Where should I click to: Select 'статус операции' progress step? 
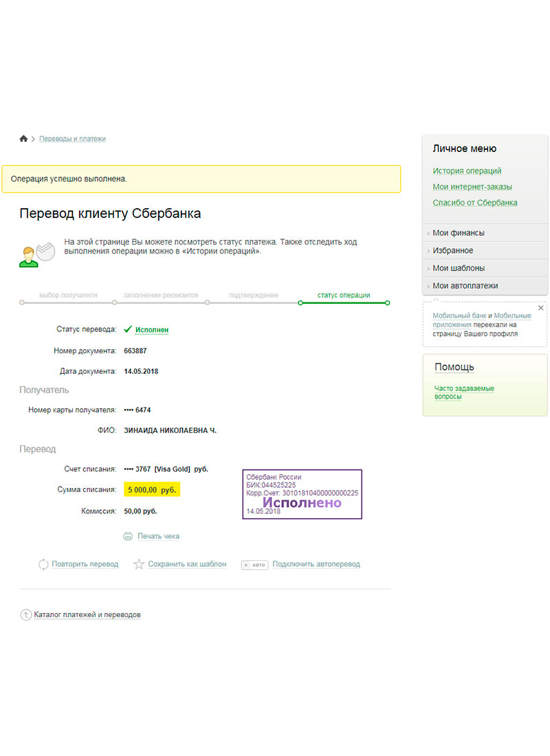click(344, 295)
